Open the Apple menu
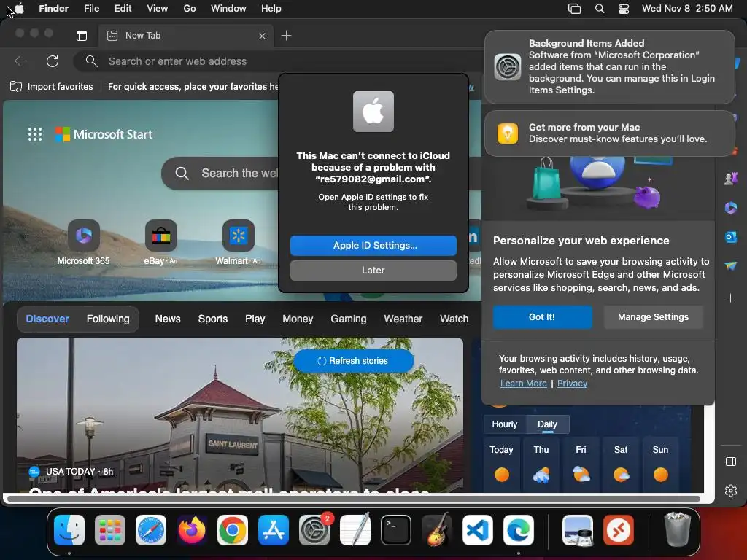The image size is (747, 560). (x=20, y=8)
